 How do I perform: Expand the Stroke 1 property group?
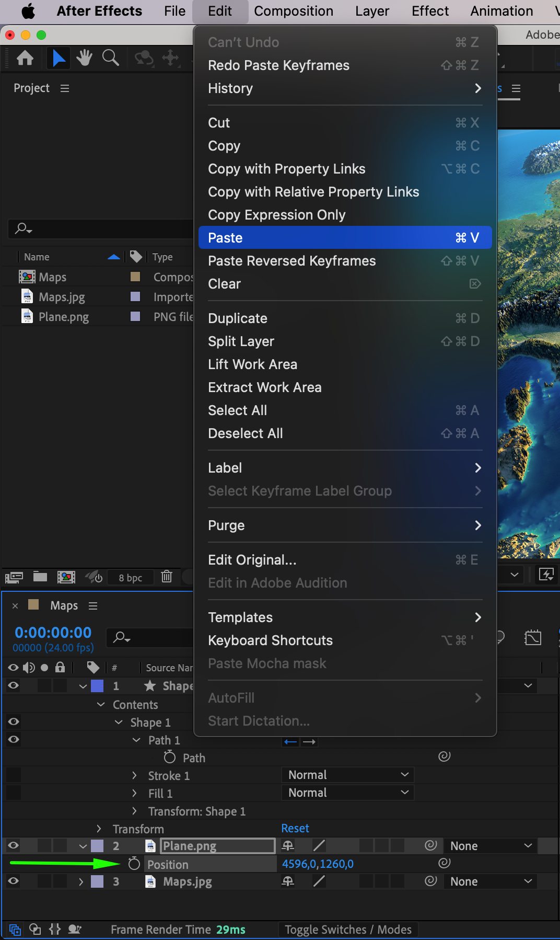point(134,775)
